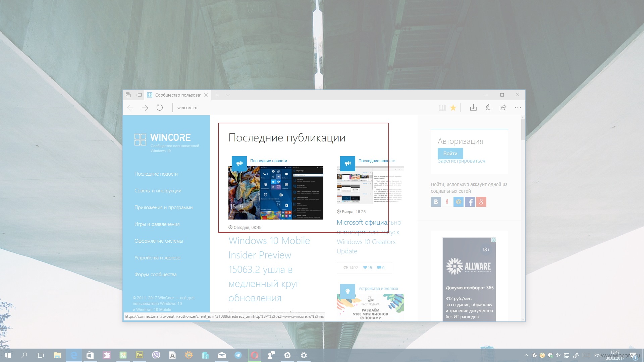The image size is (644, 362).
Task: Open Игры и развлечения section
Action: [x=157, y=224]
